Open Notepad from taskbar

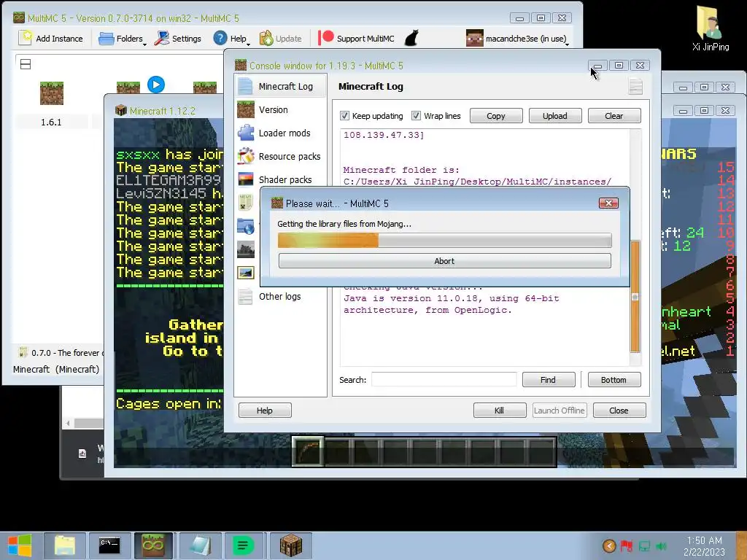click(200, 545)
